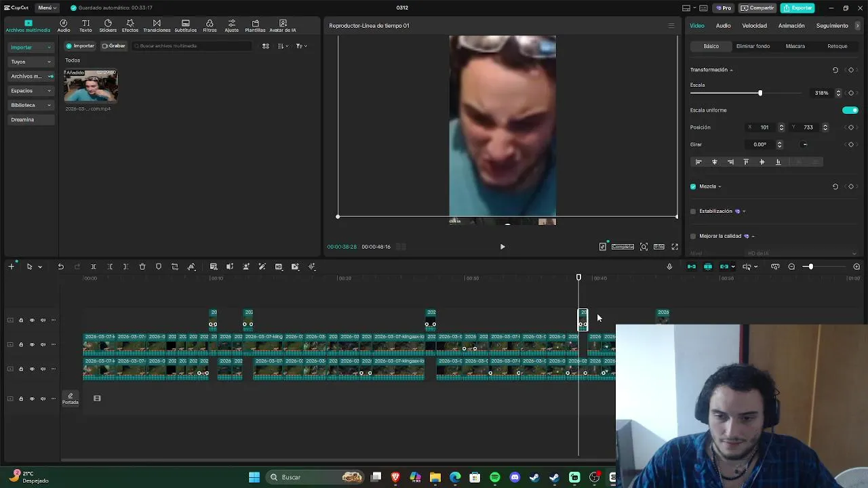Open the Ajuste panel
The width and height of the screenshot is (868, 488).
click(x=232, y=26)
